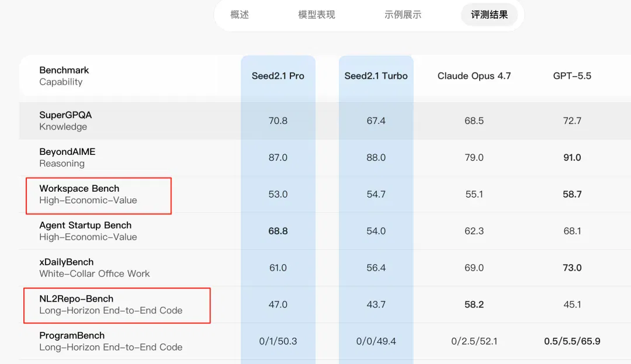
Task: Click the Reasoning capability label
Action: click(62, 164)
